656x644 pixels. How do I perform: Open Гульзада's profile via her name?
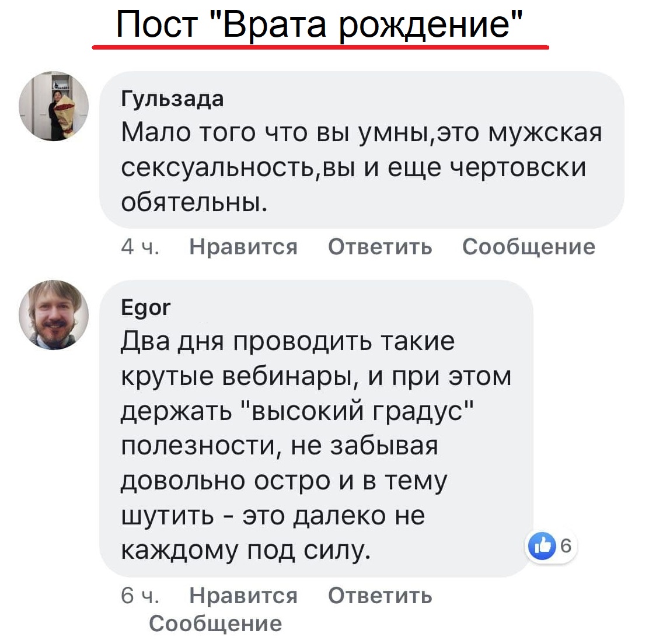[172, 99]
